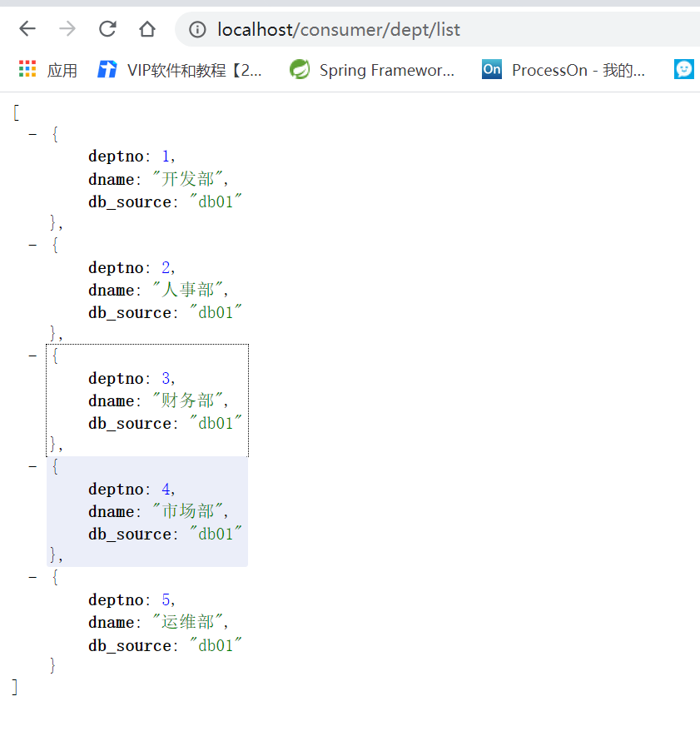The image size is (700, 741).
Task: Click db01 value under 人事部
Action: pyautogui.click(x=216, y=312)
